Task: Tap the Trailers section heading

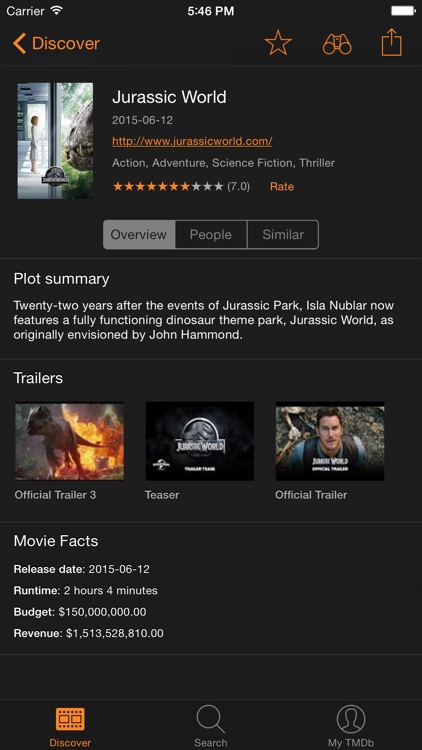Action: click(x=38, y=378)
